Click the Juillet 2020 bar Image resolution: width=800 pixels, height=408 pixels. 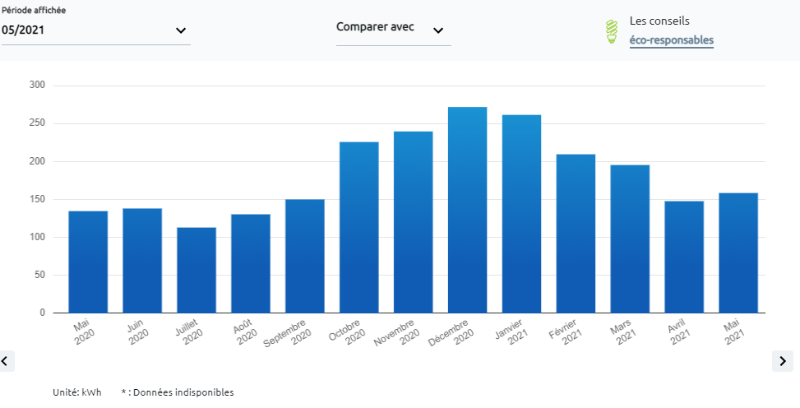196,270
